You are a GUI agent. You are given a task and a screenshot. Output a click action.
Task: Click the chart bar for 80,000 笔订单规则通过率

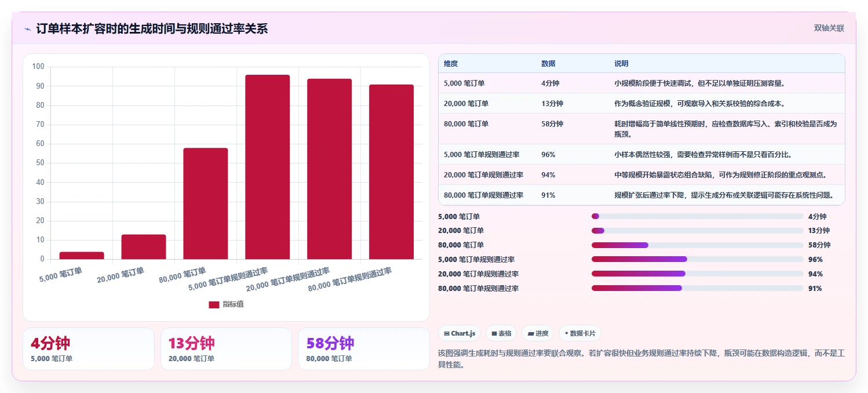click(x=392, y=172)
